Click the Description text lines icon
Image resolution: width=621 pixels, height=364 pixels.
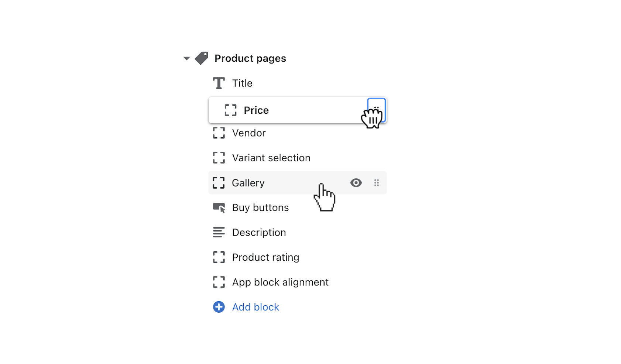(x=219, y=232)
